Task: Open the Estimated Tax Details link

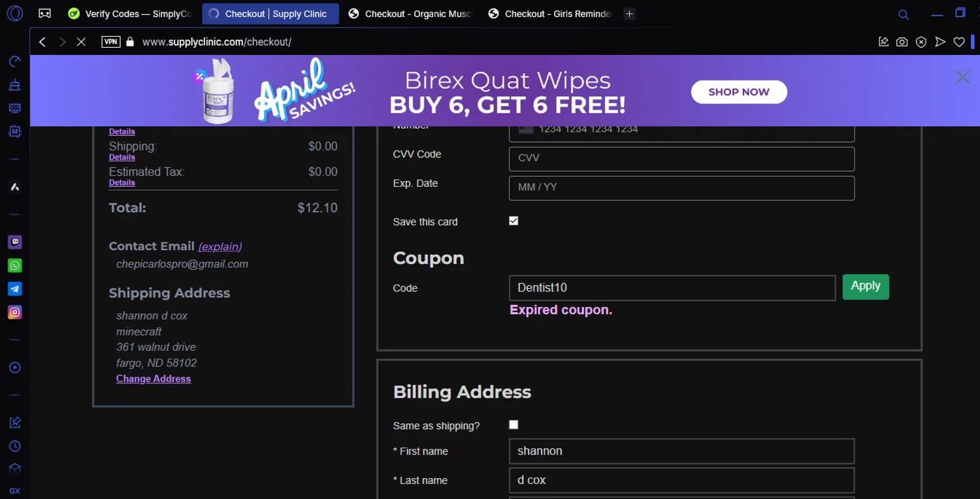Action: tap(122, 183)
